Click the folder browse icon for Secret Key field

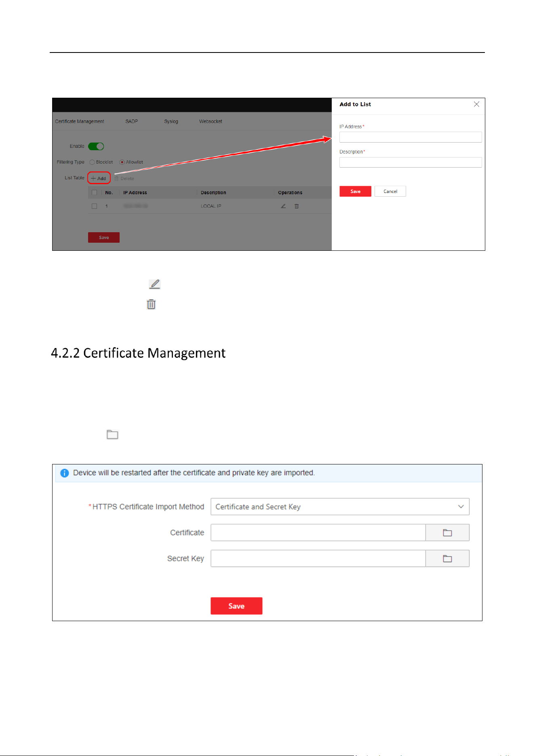447,559
